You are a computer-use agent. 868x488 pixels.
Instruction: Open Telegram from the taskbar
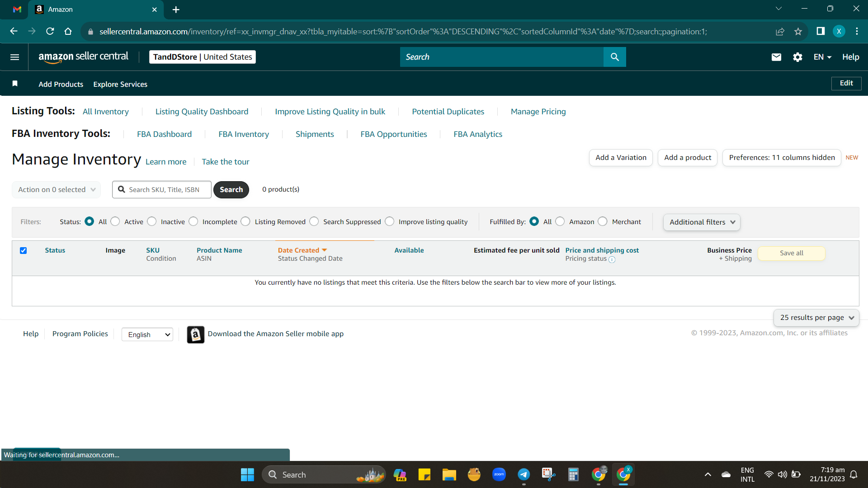pos(524,474)
